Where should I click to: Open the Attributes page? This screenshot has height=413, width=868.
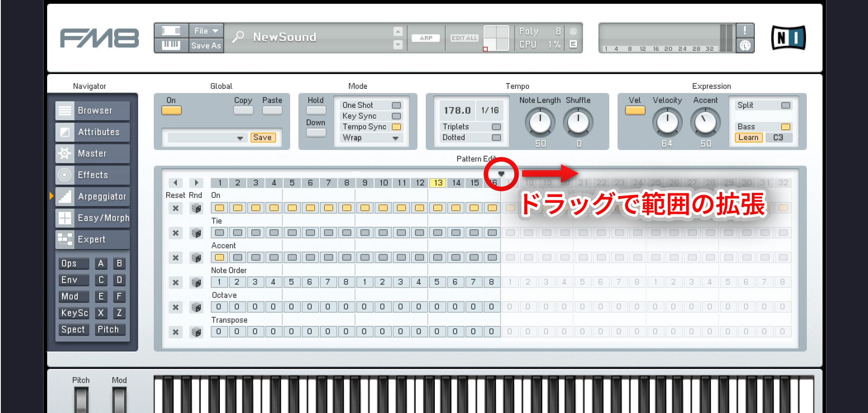[x=93, y=132]
